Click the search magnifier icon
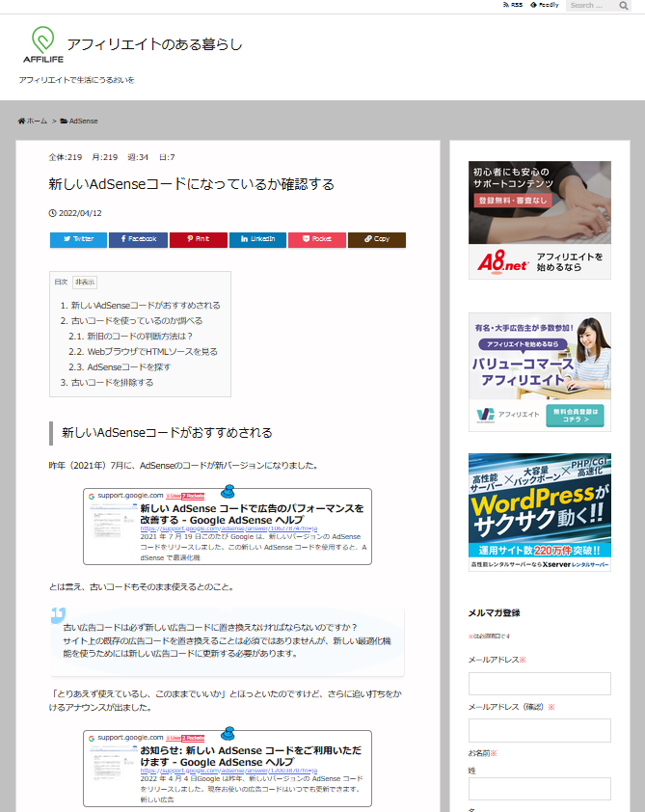Viewport: 645px width, 812px height. tap(623, 6)
